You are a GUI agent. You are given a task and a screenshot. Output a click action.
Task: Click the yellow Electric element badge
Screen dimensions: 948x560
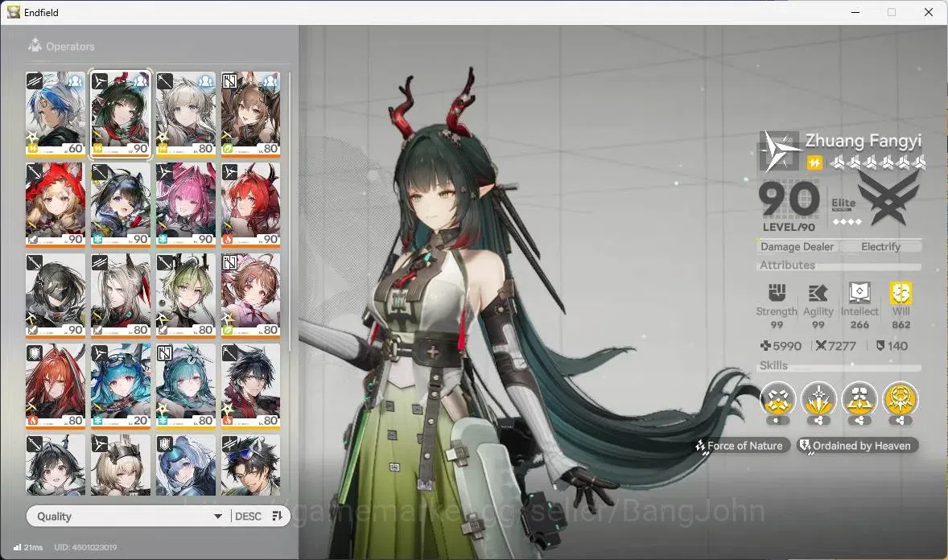point(814,163)
